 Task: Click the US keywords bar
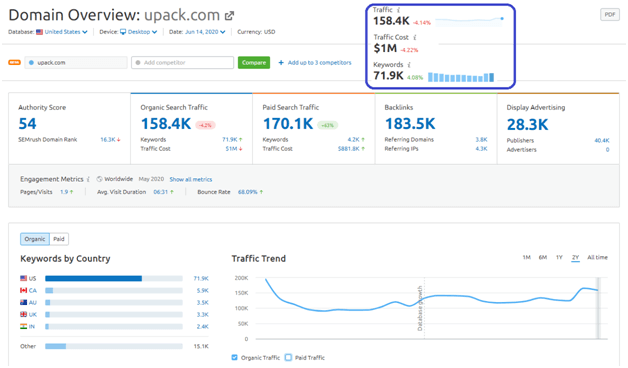(x=114, y=278)
